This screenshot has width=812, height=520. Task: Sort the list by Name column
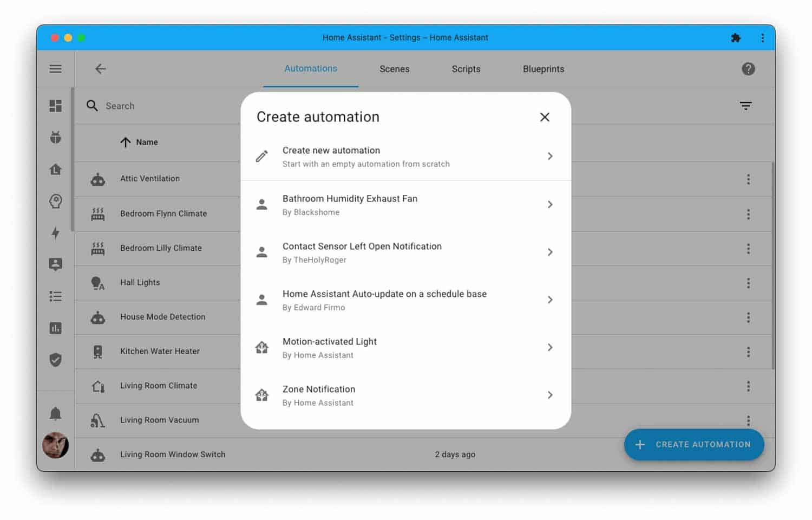146,142
